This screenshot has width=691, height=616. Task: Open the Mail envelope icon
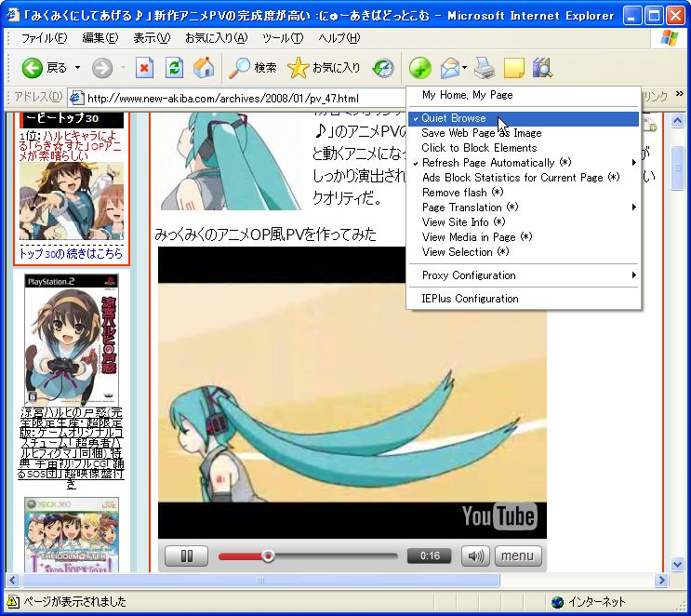450,68
